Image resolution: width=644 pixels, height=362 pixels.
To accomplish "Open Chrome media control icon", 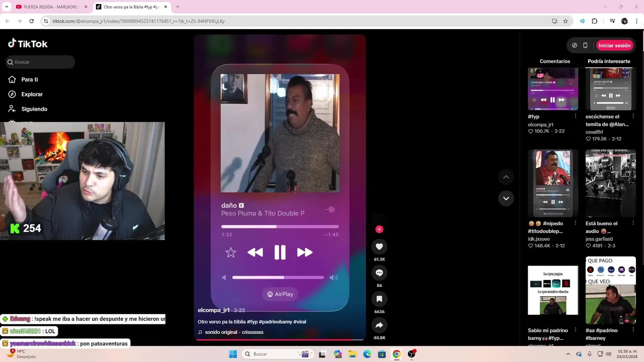I will pyautogui.click(x=612, y=21).
